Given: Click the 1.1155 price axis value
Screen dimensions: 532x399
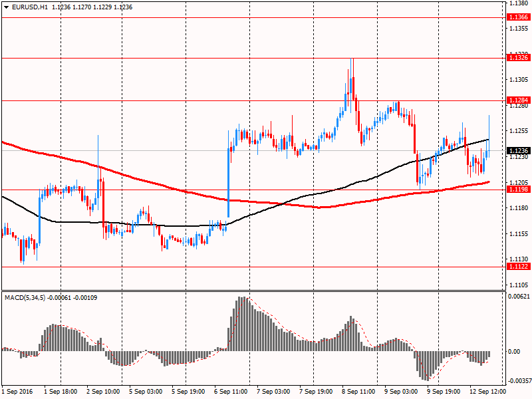Looking at the screenshot, I should pyautogui.click(x=518, y=234).
